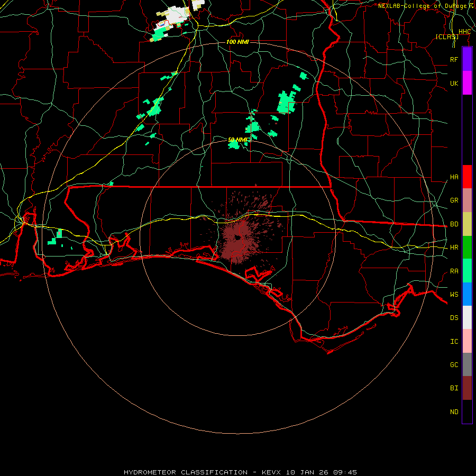Screen dimensions: 476x476
Task: Click the ND legend label
Action: point(454,412)
